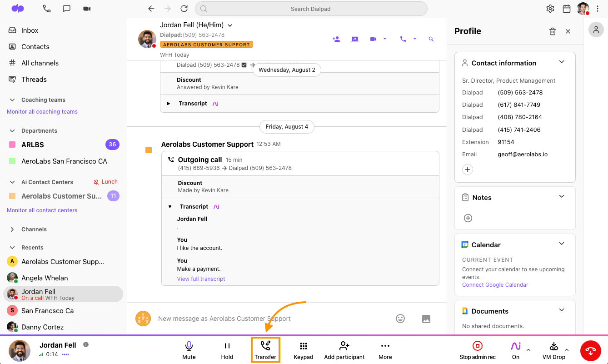Screen dimensions: 608x364
Task: Open phone call options dropdown arrow
Action: (414, 39)
